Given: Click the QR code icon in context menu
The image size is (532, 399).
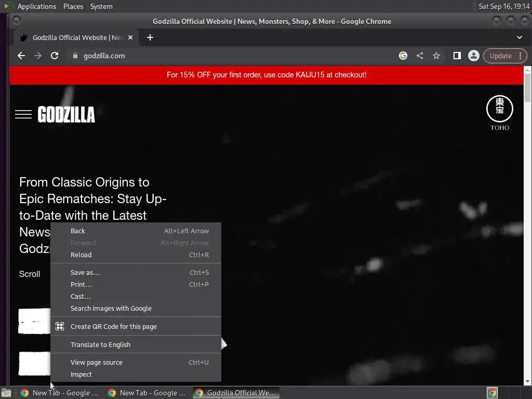Looking at the screenshot, I should click(60, 326).
